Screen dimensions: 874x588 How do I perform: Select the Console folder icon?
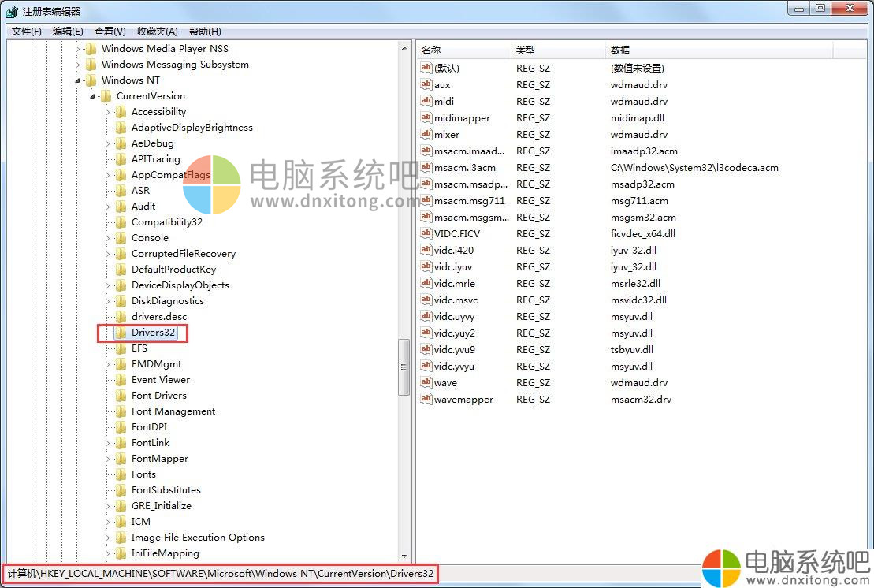[121, 238]
